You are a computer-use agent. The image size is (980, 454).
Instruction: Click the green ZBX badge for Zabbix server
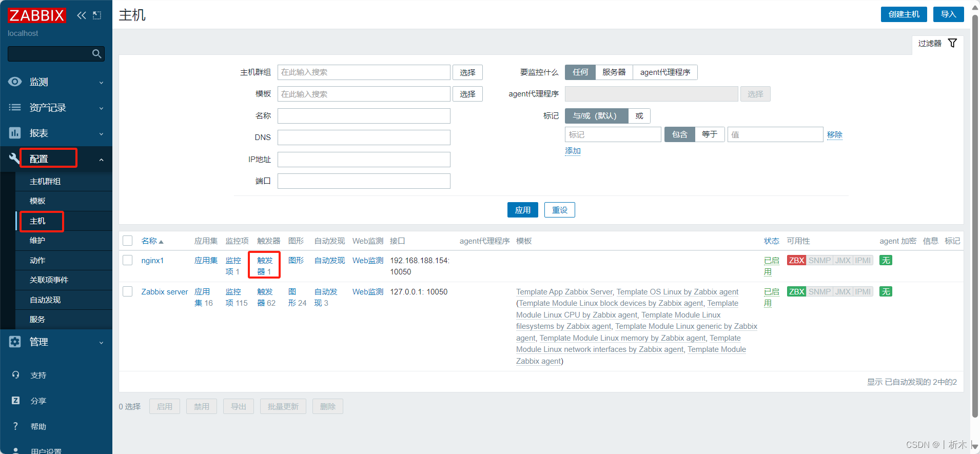(x=796, y=292)
